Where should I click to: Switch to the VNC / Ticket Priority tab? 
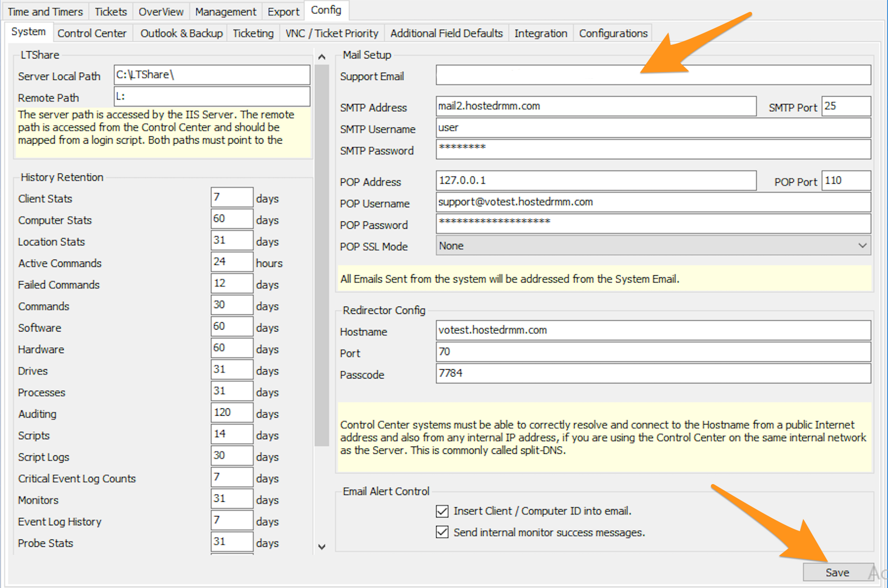331,33
